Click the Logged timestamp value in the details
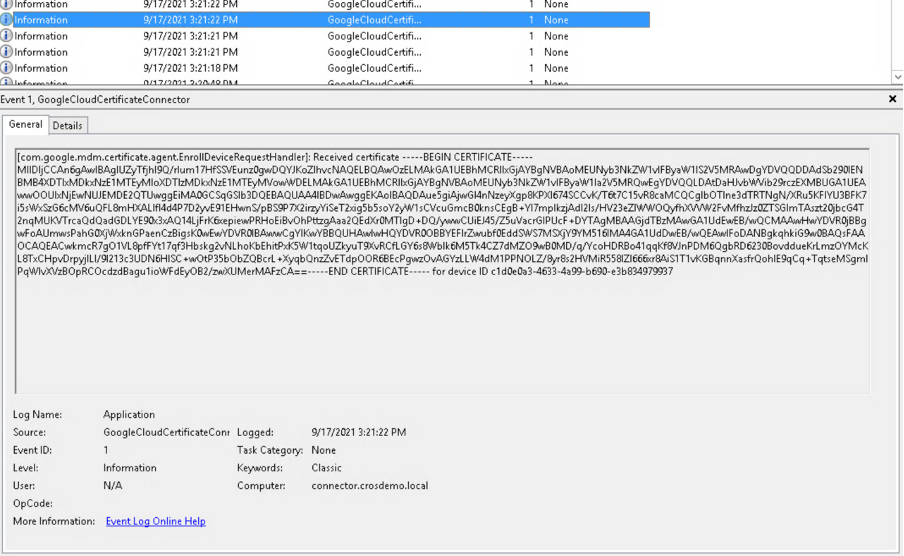The height and width of the screenshot is (556, 904). point(358,432)
